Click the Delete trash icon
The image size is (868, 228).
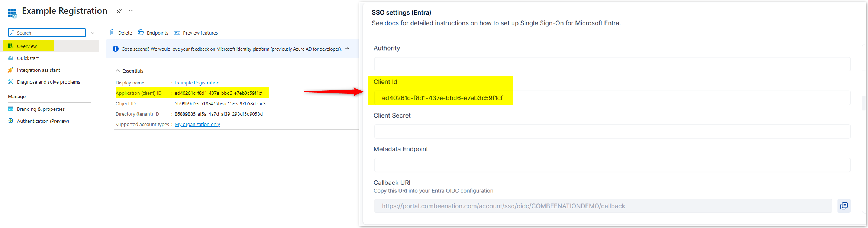(112, 33)
